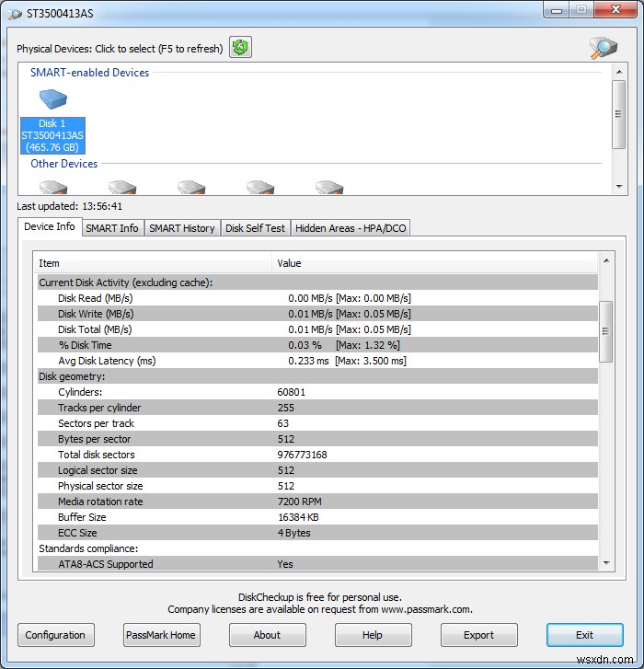
Task: Click info table scrollbar down arrow
Action: click(606, 563)
